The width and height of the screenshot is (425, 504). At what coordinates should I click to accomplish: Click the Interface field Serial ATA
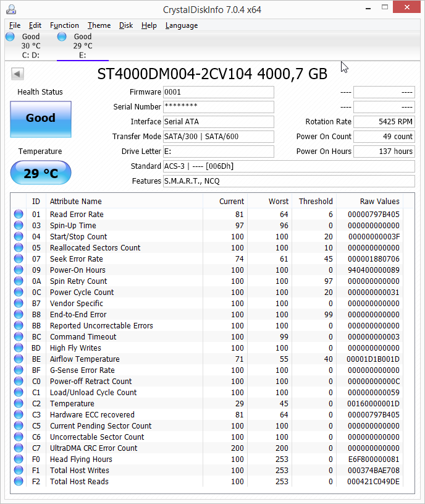218,121
